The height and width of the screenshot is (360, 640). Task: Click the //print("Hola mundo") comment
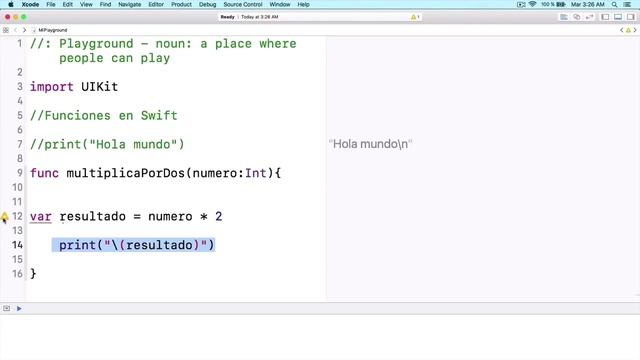[107, 144]
